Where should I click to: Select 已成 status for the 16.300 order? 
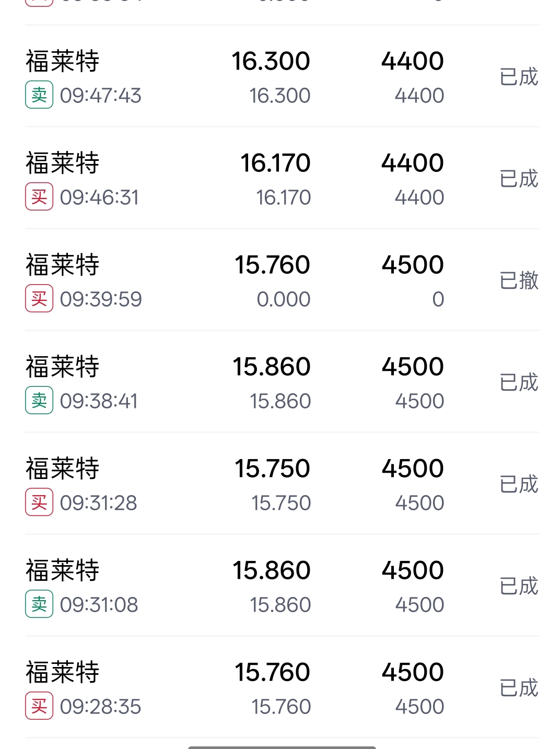click(519, 77)
